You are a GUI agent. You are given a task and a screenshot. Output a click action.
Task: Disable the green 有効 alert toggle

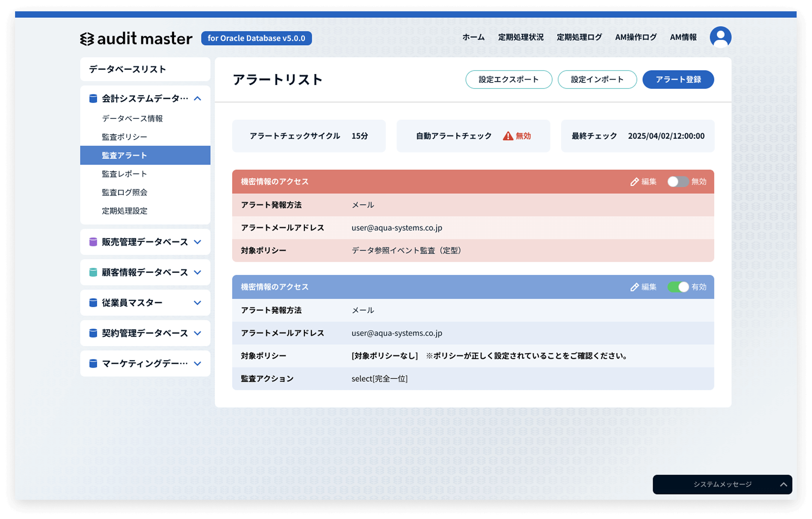(x=677, y=287)
